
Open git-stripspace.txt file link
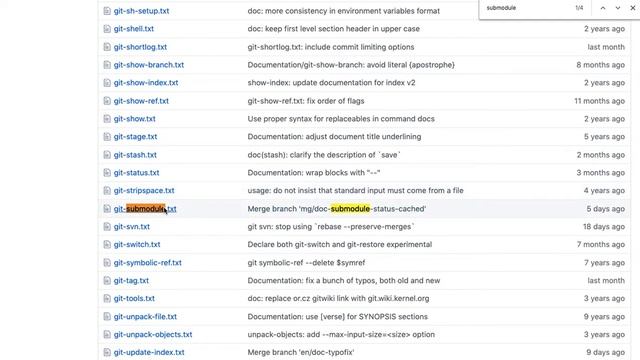(144, 191)
